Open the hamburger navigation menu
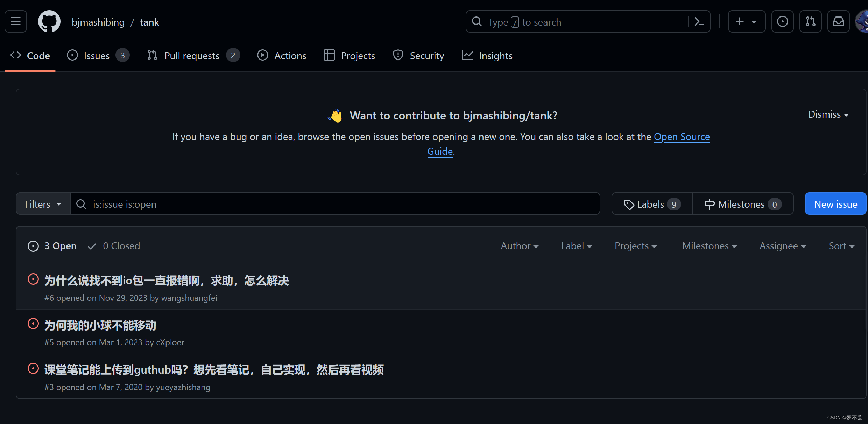Viewport: 868px width, 424px height. pos(16,22)
